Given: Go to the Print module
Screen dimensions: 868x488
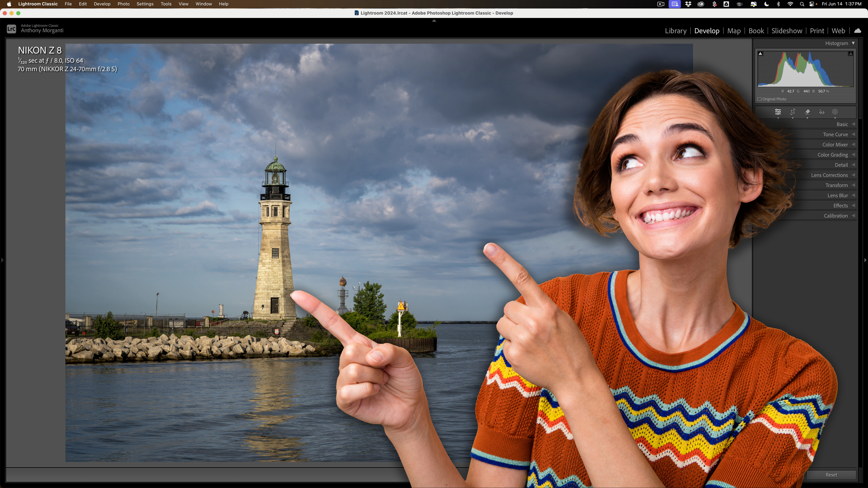Looking at the screenshot, I should coord(817,31).
